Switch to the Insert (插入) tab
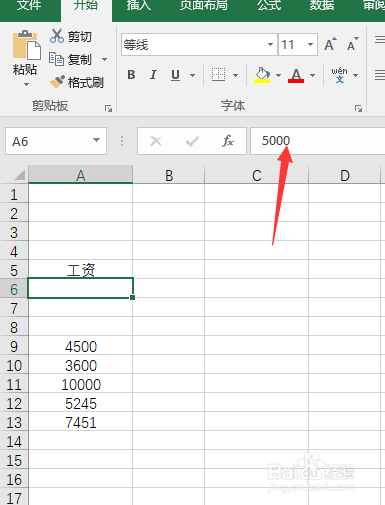Viewport: 385px width, 505px height. click(139, 6)
